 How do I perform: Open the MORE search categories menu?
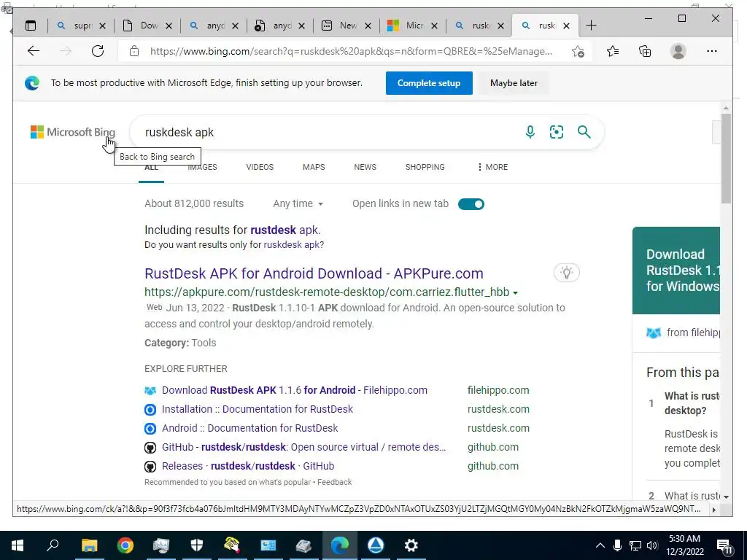492,167
